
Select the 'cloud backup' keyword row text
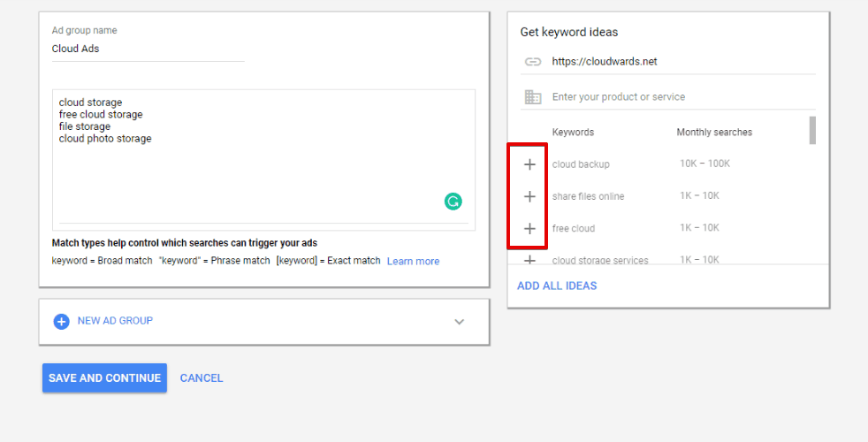coord(581,164)
